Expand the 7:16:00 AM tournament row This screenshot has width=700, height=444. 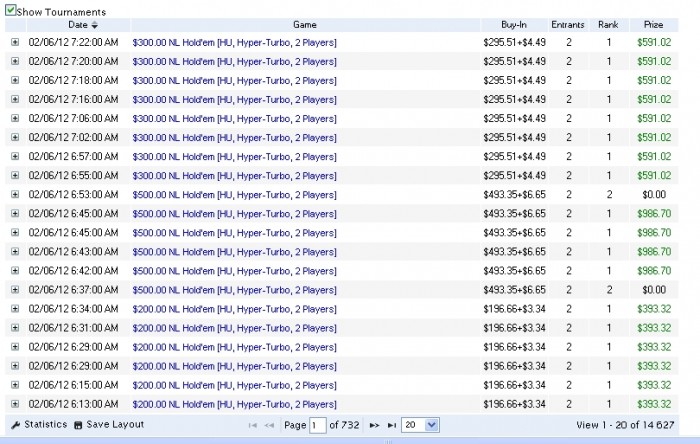[x=15, y=99]
